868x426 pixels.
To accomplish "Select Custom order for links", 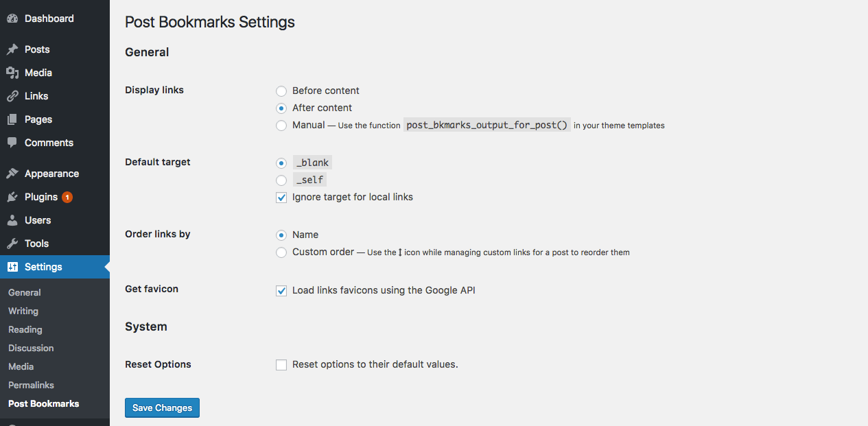I will [281, 252].
